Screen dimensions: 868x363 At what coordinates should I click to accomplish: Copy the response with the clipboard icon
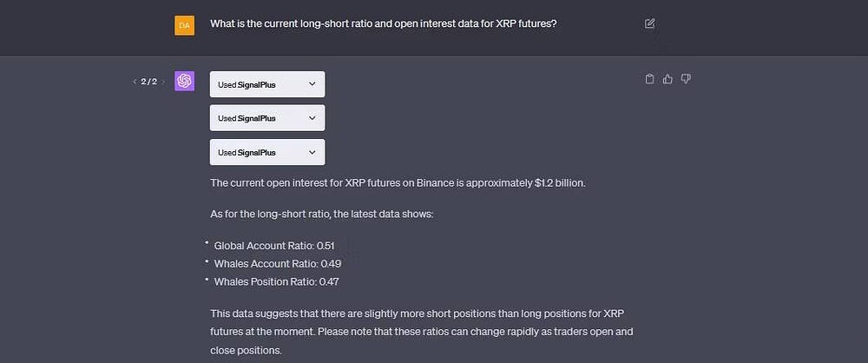coord(649,79)
